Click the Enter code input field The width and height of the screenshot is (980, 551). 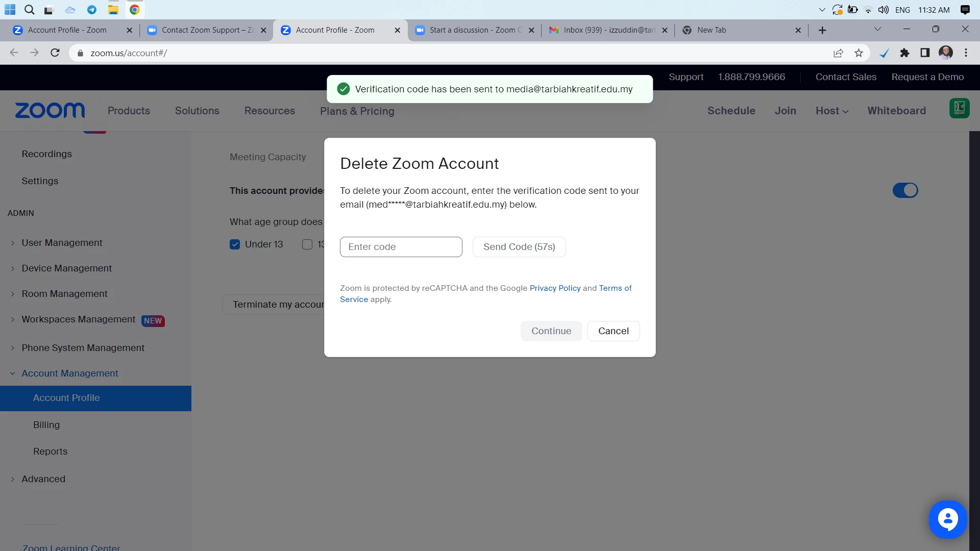pyautogui.click(x=401, y=247)
